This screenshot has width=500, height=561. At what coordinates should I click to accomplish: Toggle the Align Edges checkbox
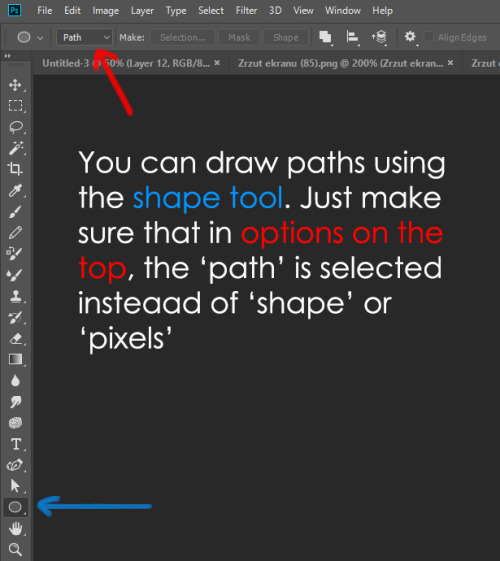pyautogui.click(x=428, y=37)
